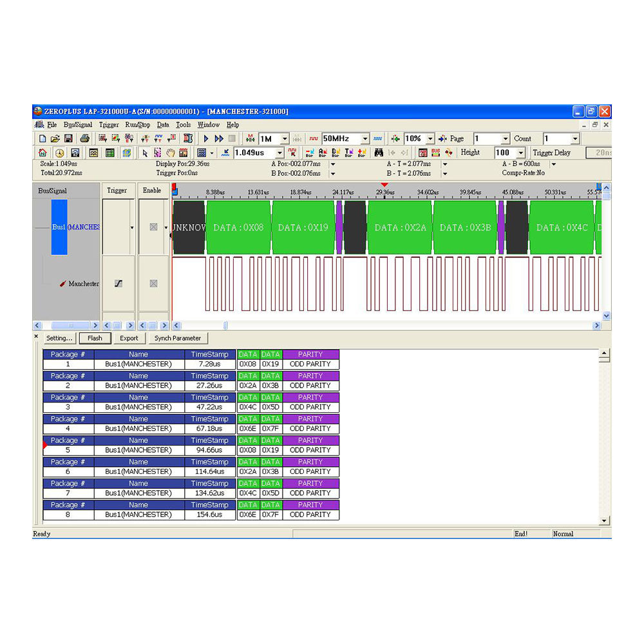Click the ODD PARITY cell in Package 1

310,364
